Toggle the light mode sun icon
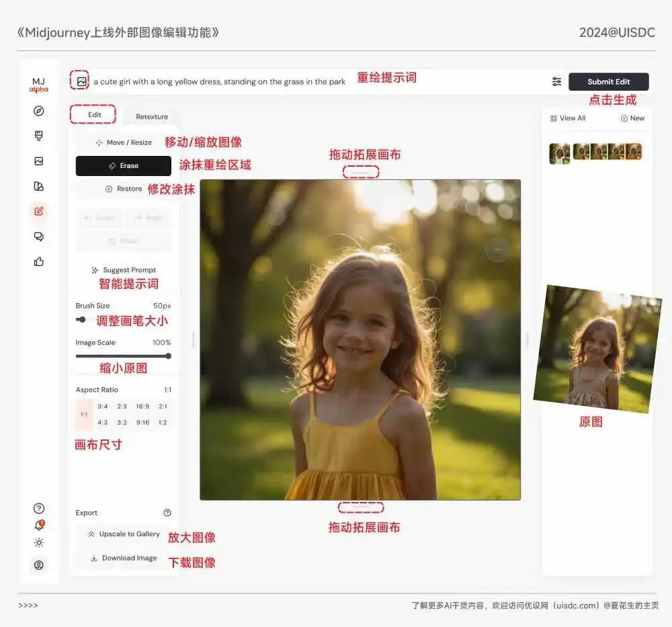The height and width of the screenshot is (627, 672). coord(38,543)
